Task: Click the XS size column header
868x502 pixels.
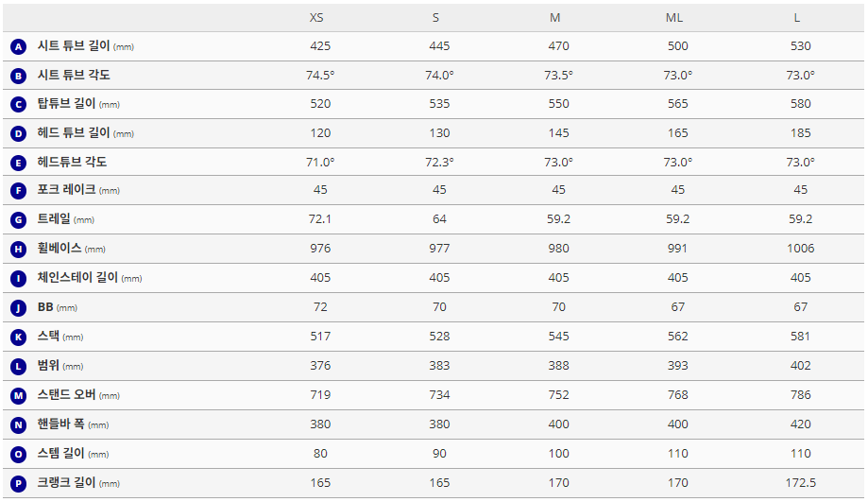Action: pyautogui.click(x=316, y=18)
